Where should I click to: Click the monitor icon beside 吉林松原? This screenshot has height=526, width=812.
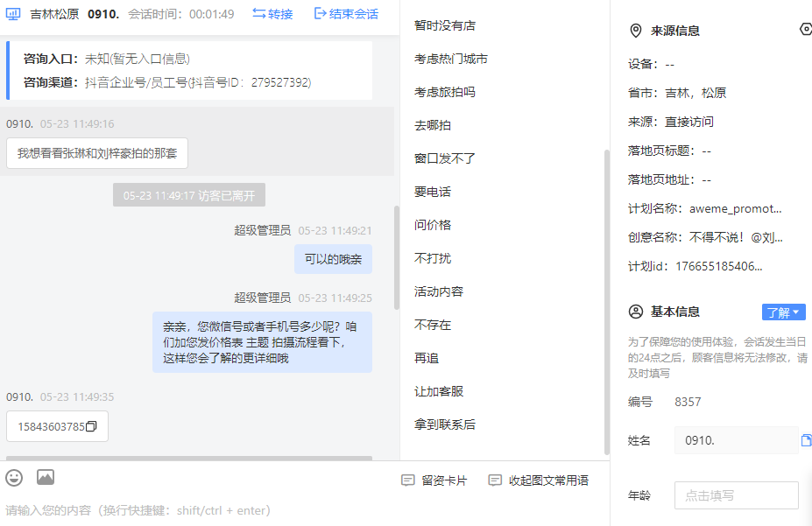pos(13,14)
